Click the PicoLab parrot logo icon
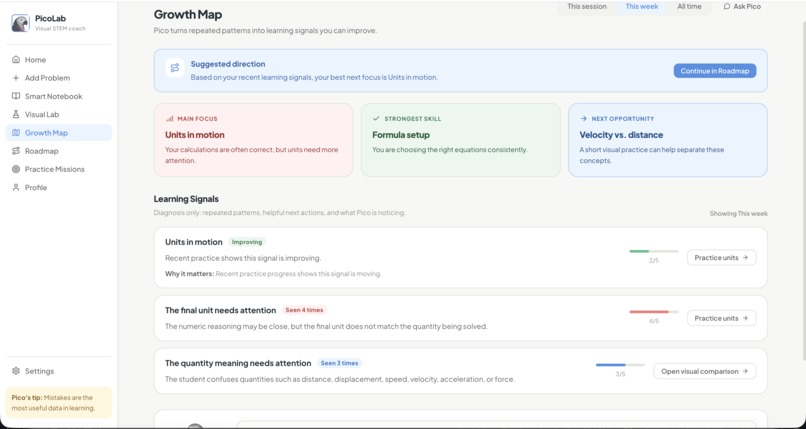 click(21, 23)
